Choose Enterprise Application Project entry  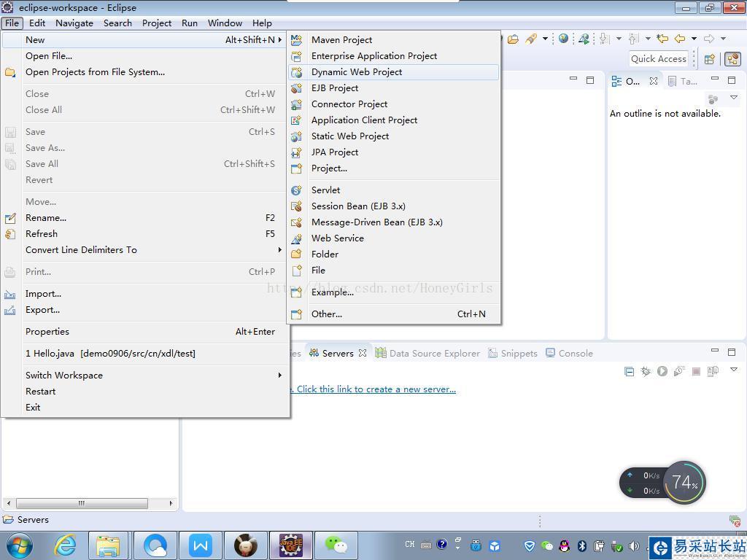(x=393, y=56)
